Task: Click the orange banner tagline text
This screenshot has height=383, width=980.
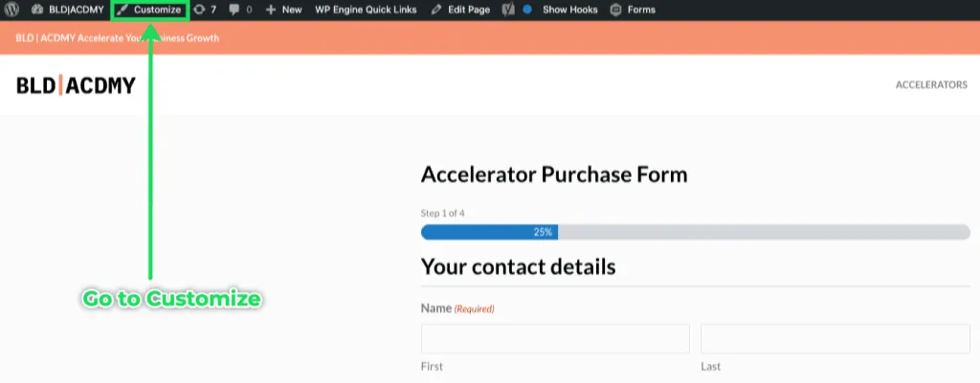Action: click(x=118, y=37)
